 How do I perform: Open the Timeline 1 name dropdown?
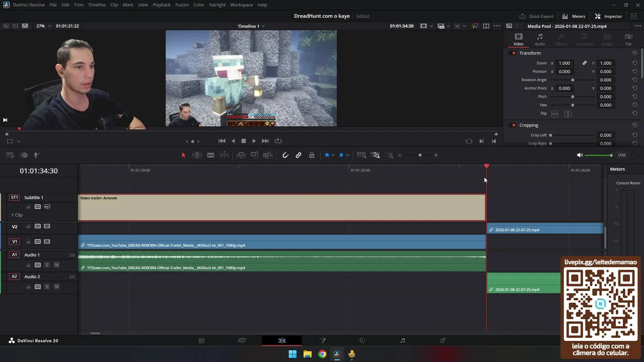coord(252,26)
